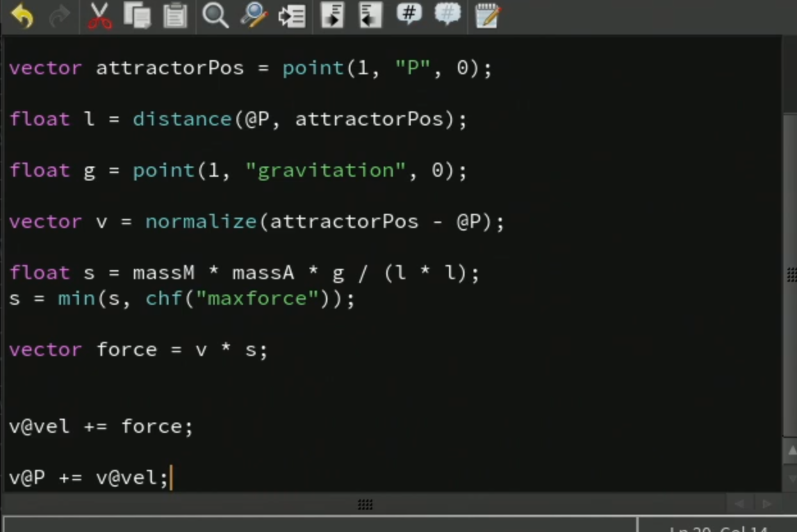
Task: Indent selected lines with indent icon
Action: [x=333, y=16]
